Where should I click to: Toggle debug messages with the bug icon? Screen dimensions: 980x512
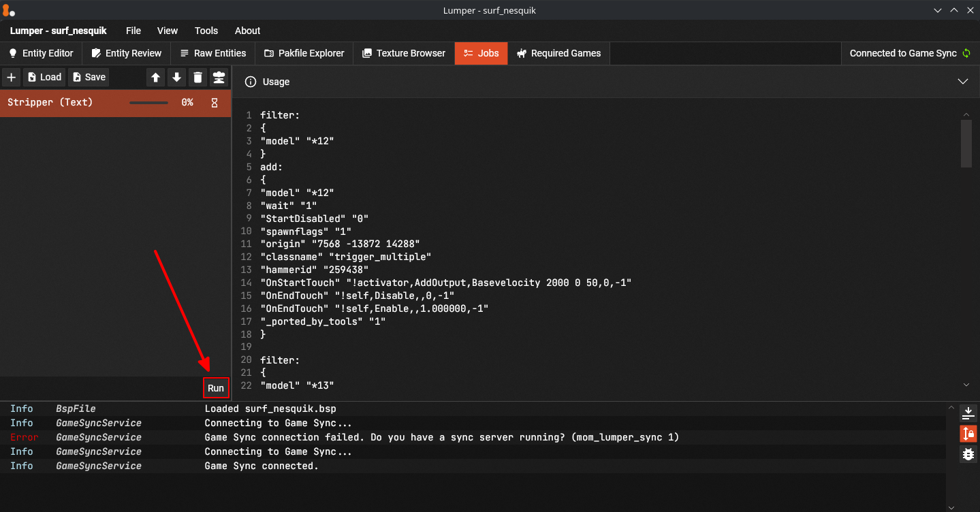coord(968,454)
